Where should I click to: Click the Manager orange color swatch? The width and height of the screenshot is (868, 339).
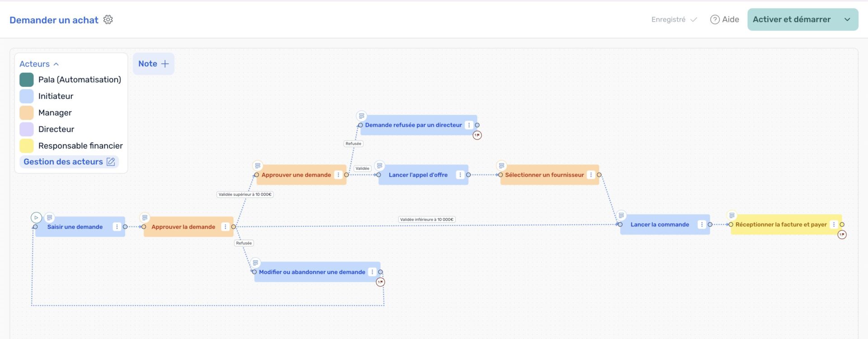(27, 113)
